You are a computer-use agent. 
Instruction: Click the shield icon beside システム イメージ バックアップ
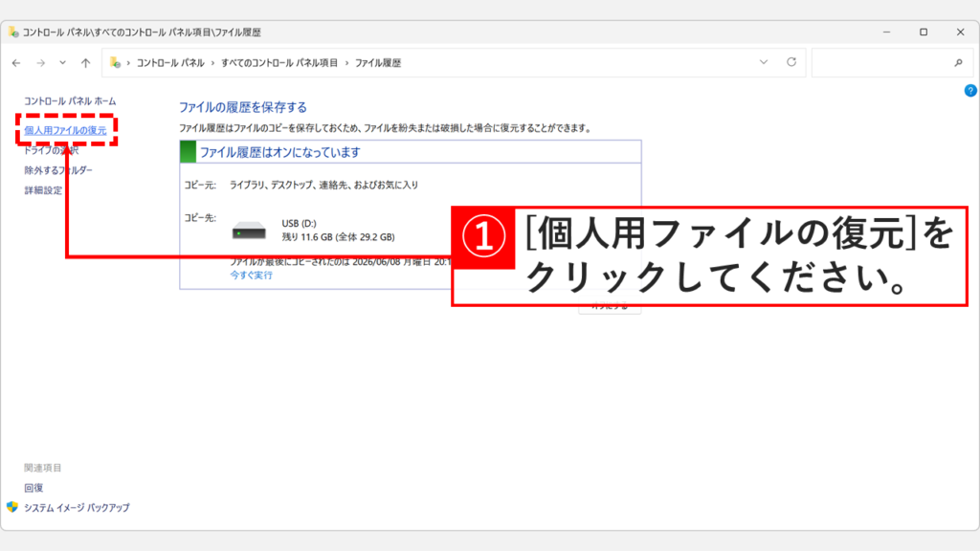click(12, 507)
